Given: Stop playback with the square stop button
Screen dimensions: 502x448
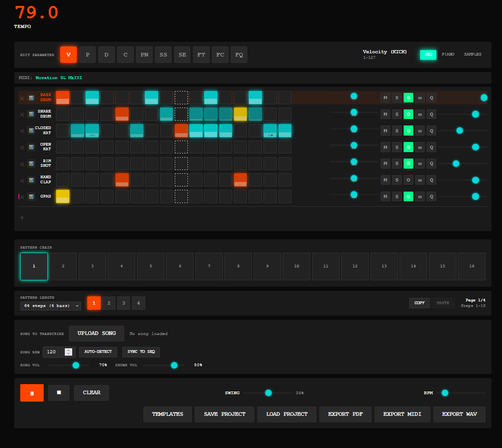Looking at the screenshot, I should point(59,393).
